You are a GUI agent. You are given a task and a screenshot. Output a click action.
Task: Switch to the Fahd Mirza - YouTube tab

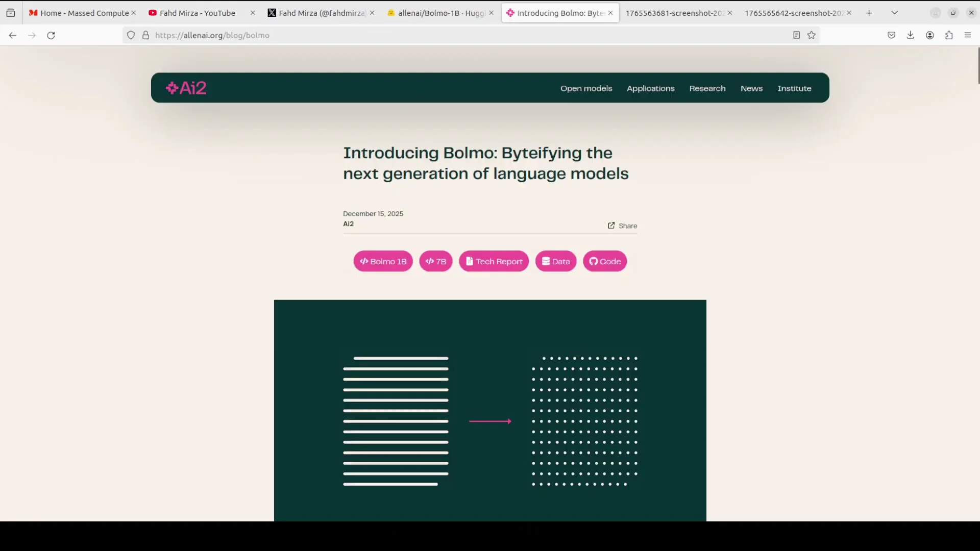(197, 13)
